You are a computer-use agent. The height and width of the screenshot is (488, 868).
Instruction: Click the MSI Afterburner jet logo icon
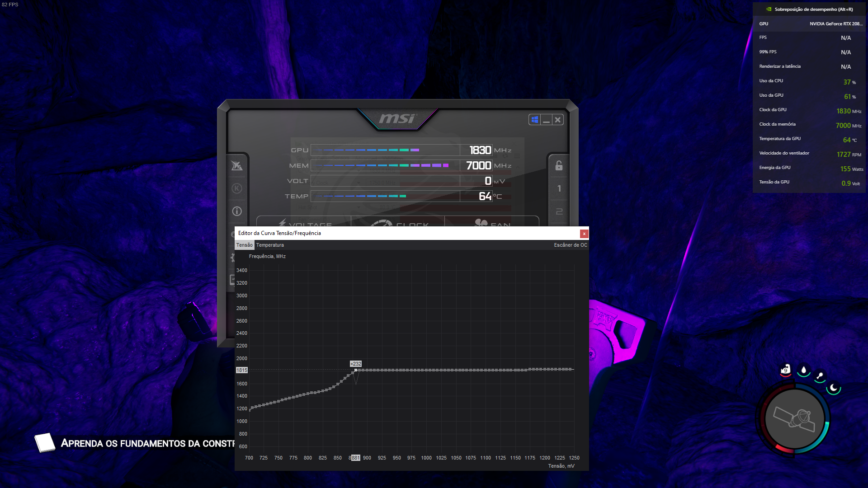[x=237, y=165]
